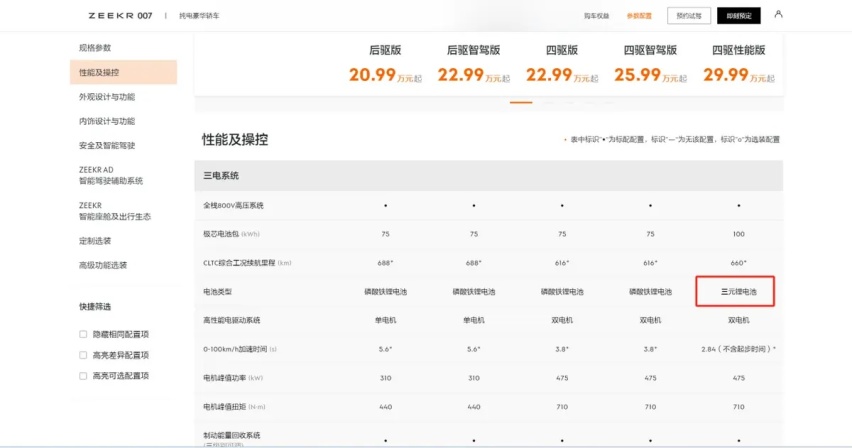Click the 0-100km/h加速时间 row label

point(240,349)
